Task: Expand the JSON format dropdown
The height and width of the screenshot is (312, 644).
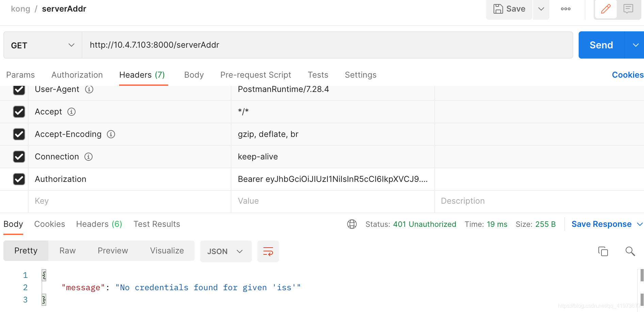Action: [x=226, y=251]
